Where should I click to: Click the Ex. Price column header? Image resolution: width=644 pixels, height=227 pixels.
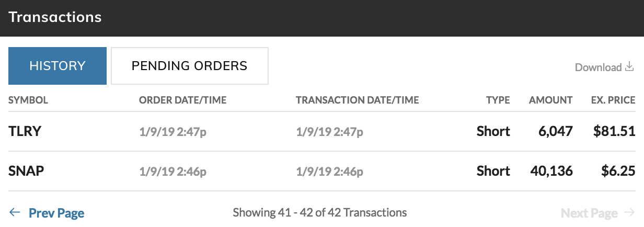point(613,100)
